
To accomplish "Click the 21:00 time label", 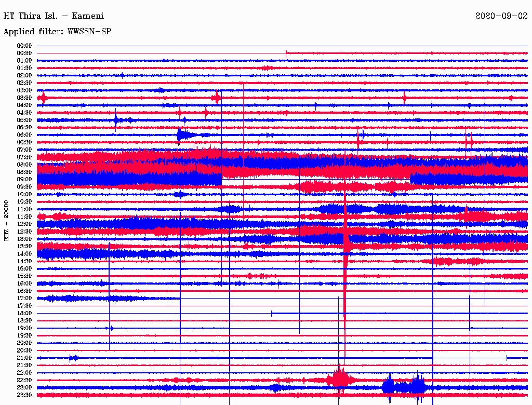I will (24, 358).
